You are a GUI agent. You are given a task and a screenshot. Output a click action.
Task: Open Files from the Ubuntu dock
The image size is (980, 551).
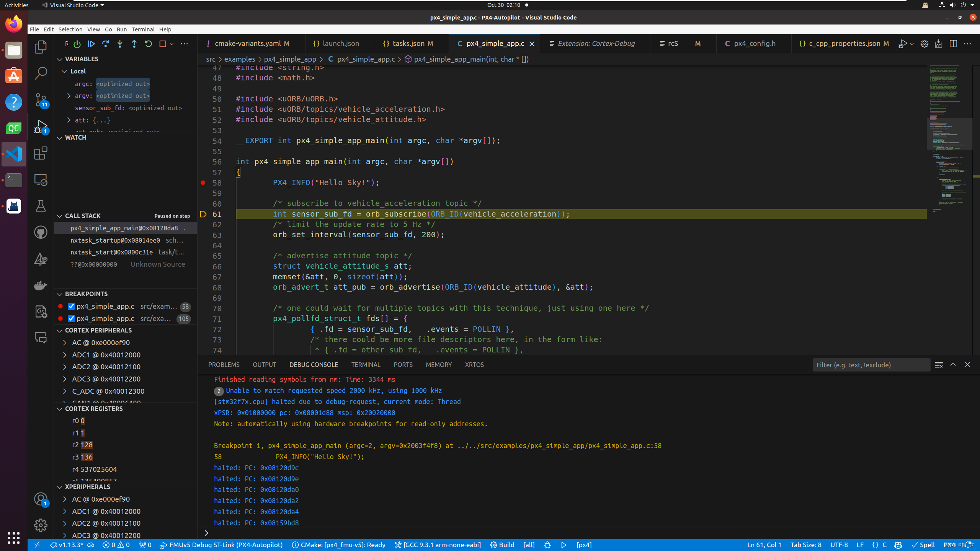click(x=14, y=50)
